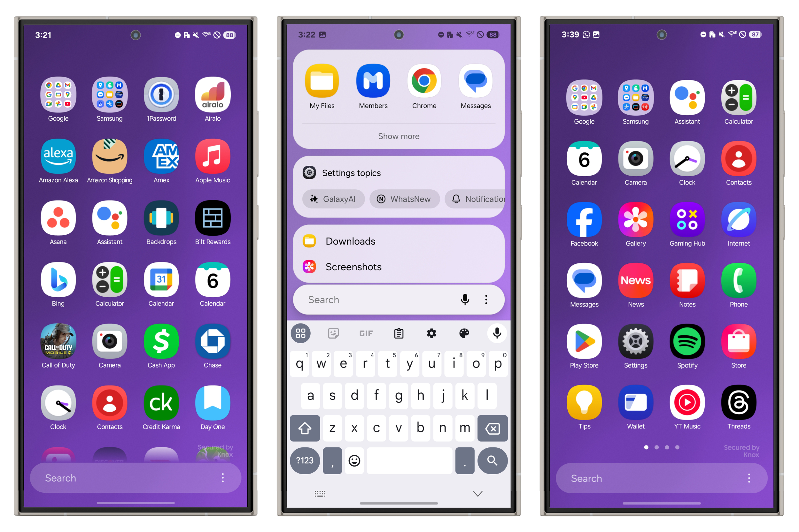
Task: Expand WhatsNew settings topic
Action: click(403, 198)
